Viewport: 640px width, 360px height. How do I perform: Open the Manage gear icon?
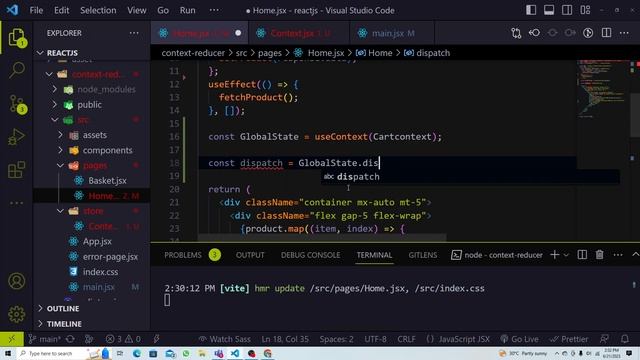tap(17, 314)
